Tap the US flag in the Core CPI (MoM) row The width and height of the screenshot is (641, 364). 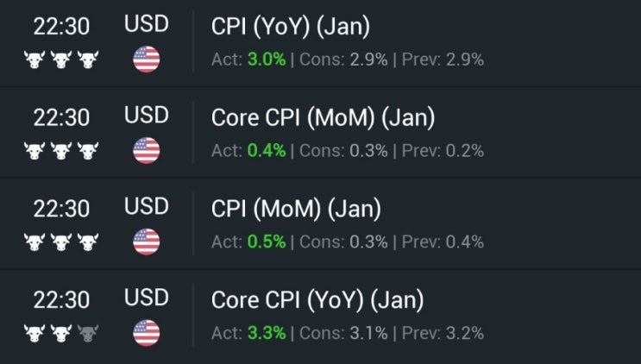147,150
